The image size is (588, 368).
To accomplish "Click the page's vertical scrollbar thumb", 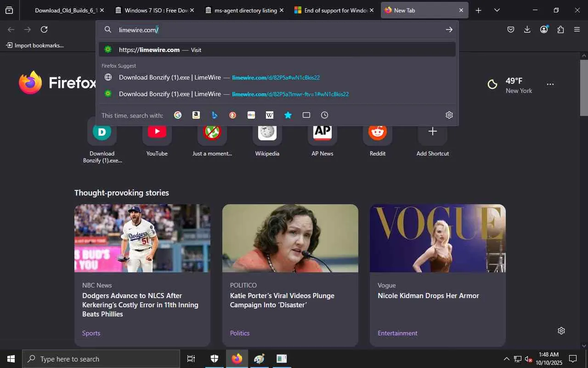I will point(584,87).
